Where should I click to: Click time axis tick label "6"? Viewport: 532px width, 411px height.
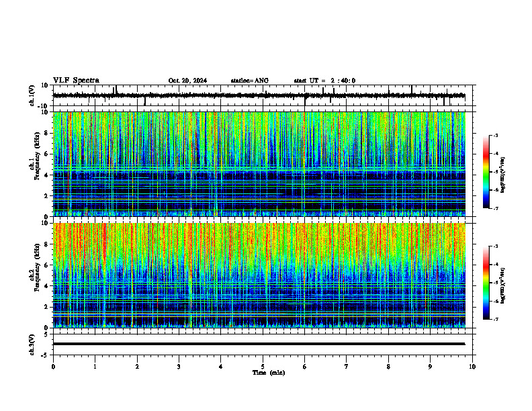(x=305, y=367)
